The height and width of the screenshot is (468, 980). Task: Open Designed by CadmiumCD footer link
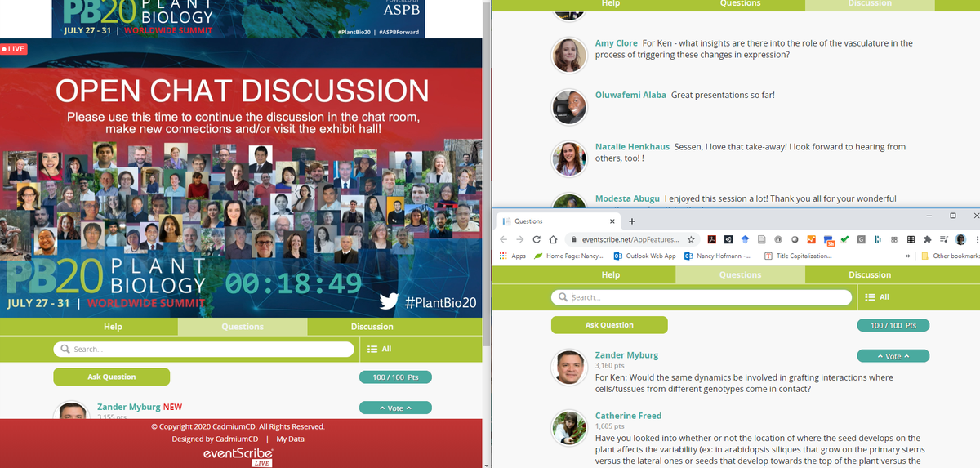pyautogui.click(x=215, y=439)
